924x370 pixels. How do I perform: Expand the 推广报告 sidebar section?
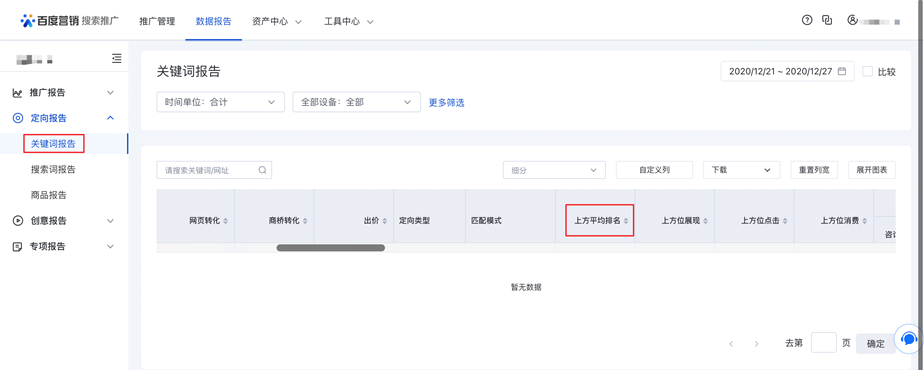click(110, 92)
